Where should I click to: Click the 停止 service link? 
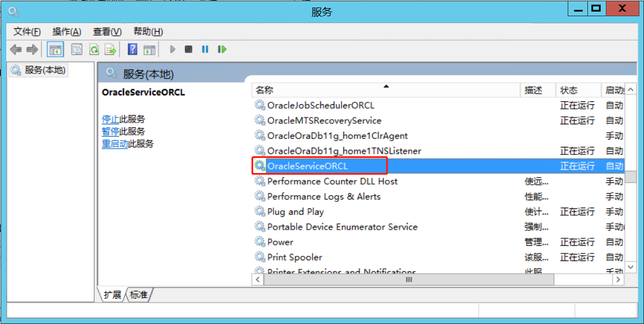[x=110, y=120]
